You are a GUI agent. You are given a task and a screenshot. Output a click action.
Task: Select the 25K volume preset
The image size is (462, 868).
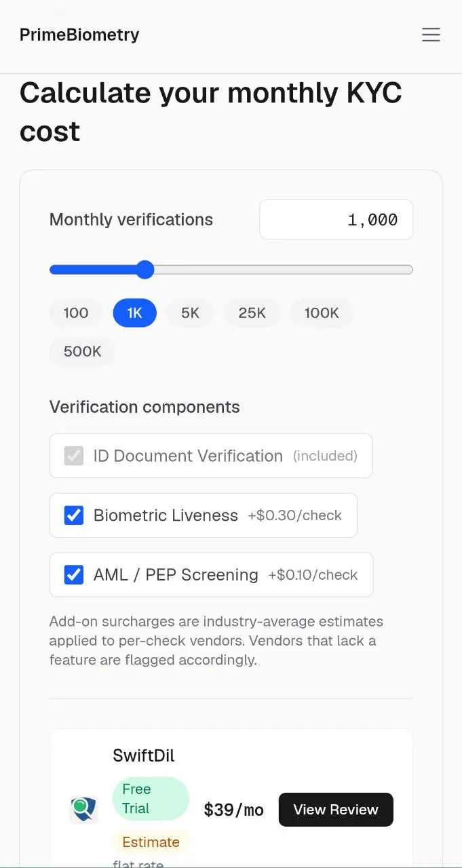pyautogui.click(x=252, y=313)
